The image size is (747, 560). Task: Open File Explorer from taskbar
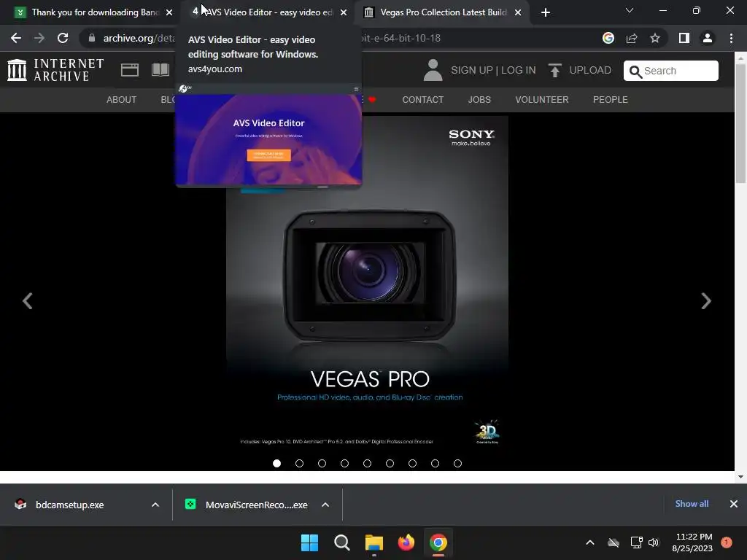click(374, 542)
